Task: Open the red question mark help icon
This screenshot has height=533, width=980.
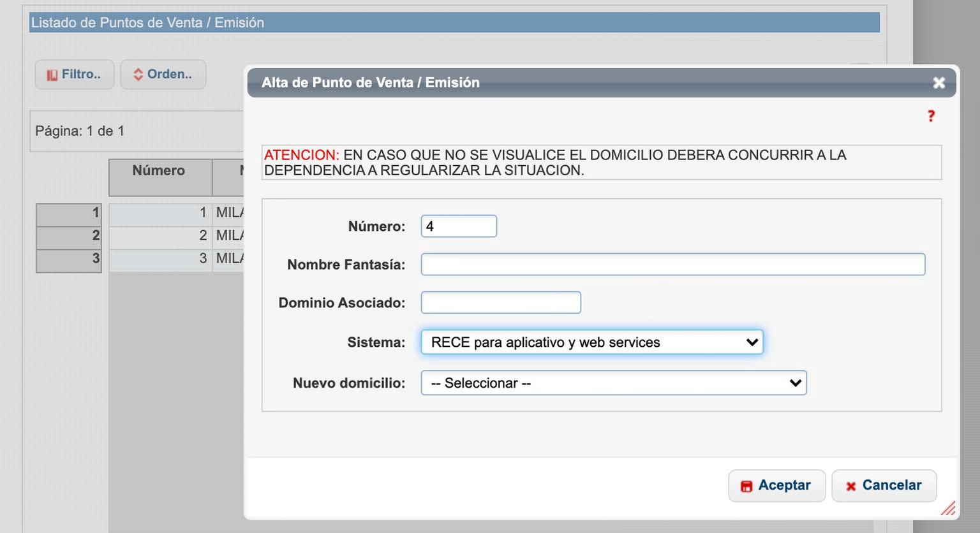Action: coord(931,115)
